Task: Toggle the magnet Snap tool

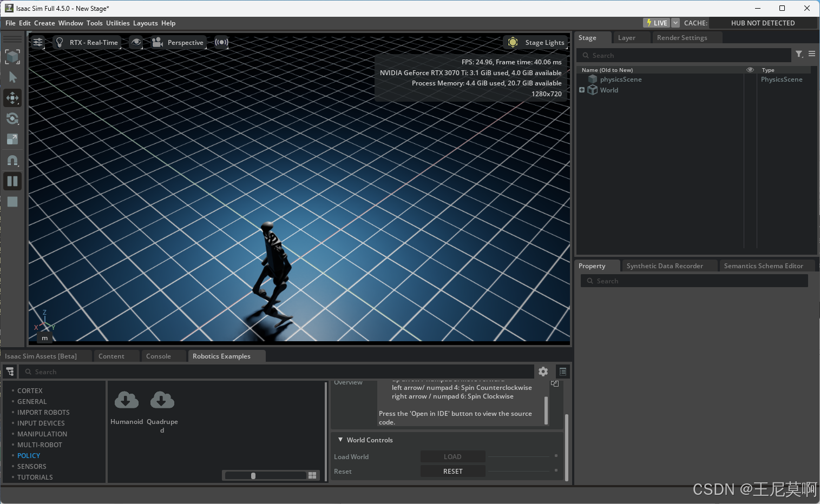Action: tap(12, 161)
